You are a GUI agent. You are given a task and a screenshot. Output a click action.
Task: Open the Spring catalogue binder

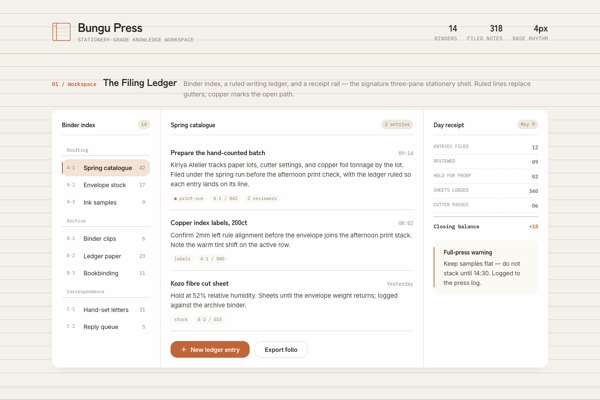pos(106,168)
